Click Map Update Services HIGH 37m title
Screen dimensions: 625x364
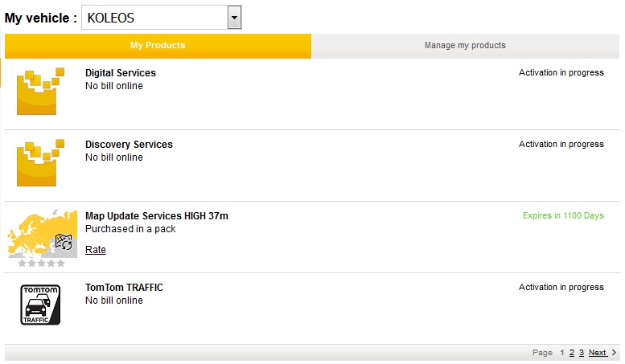[157, 216]
